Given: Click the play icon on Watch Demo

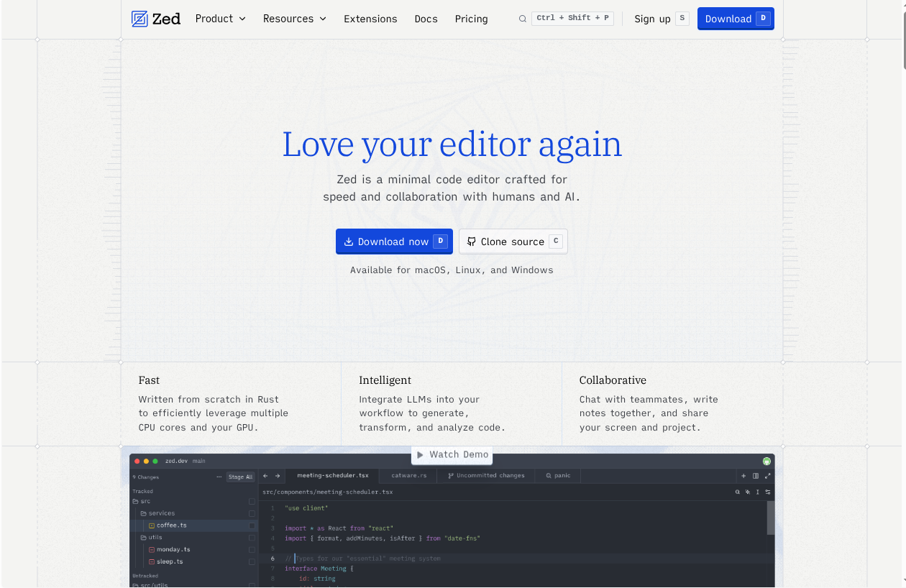Looking at the screenshot, I should pos(421,454).
